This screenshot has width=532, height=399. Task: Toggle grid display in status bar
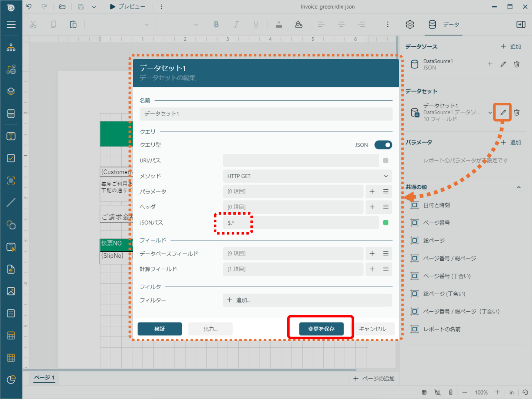pyautogui.click(x=424, y=392)
